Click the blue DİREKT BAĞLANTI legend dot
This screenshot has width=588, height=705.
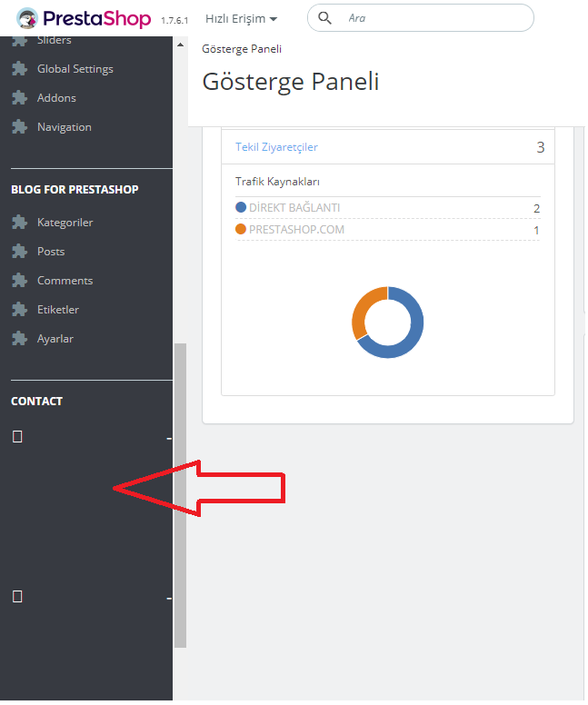[241, 207]
